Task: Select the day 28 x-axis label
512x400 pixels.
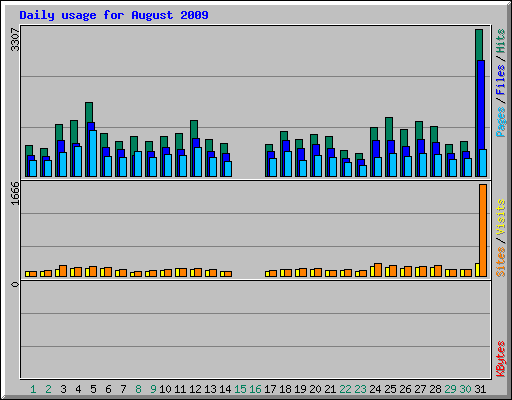Action: (x=435, y=389)
